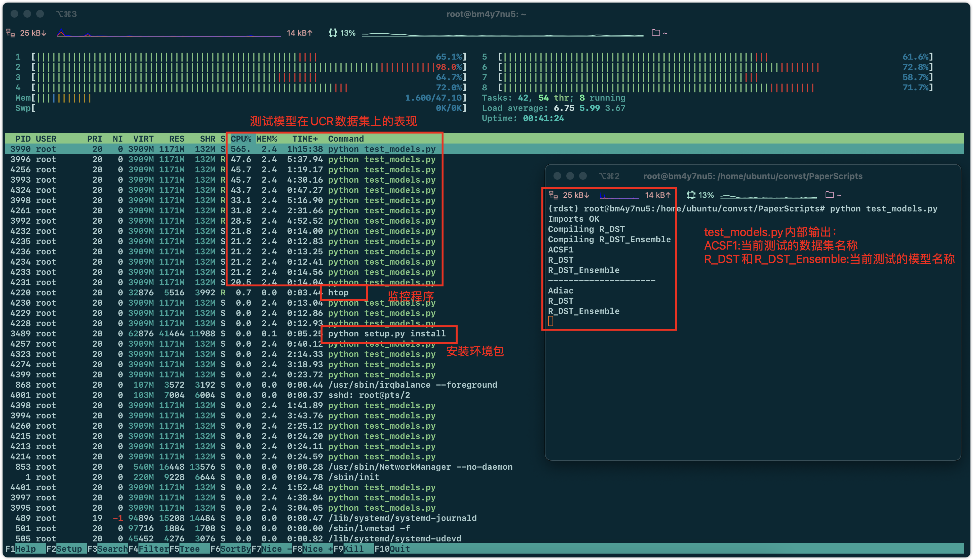Click the cursor block in PaperScripts terminal
This screenshot has width=973, height=560.
point(551,321)
